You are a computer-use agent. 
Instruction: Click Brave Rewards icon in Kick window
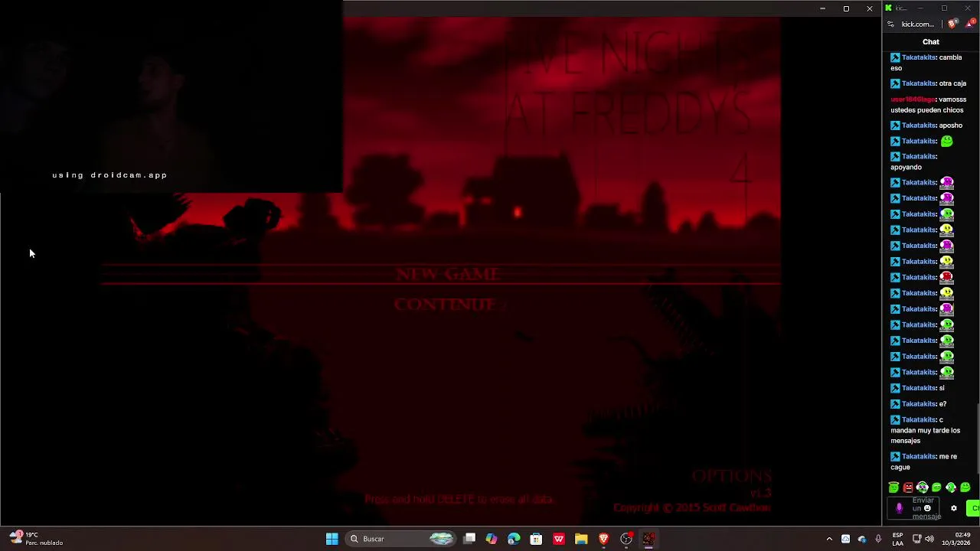(970, 24)
